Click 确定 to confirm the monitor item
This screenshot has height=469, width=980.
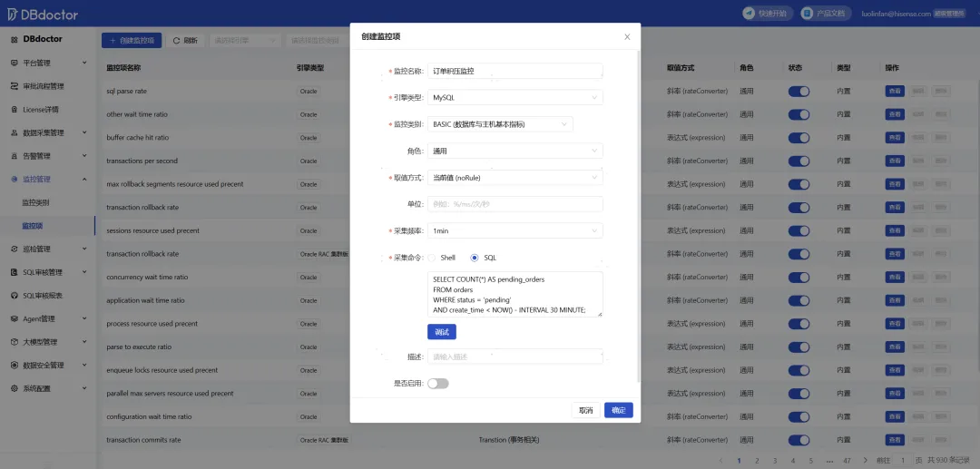(619, 410)
